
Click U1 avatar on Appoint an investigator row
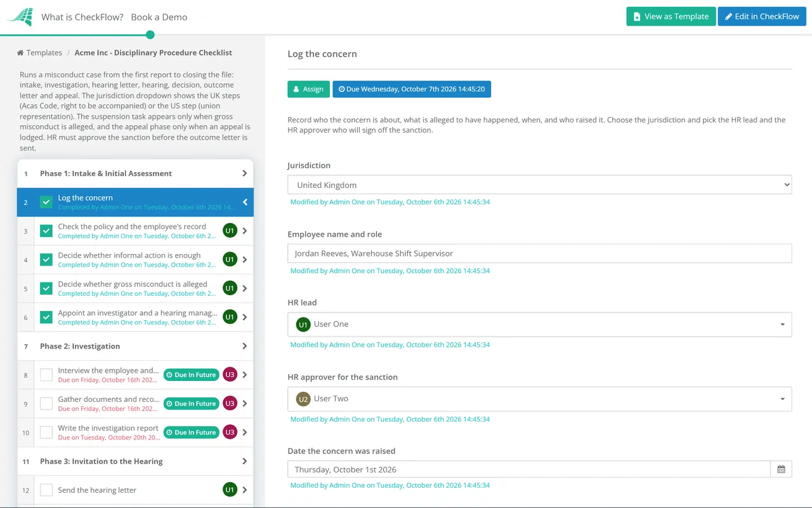click(x=230, y=317)
